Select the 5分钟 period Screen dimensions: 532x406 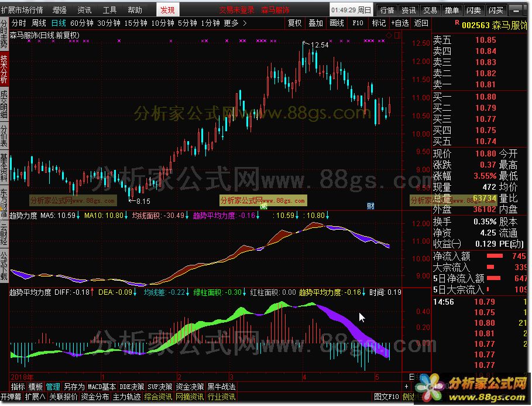[187, 23]
